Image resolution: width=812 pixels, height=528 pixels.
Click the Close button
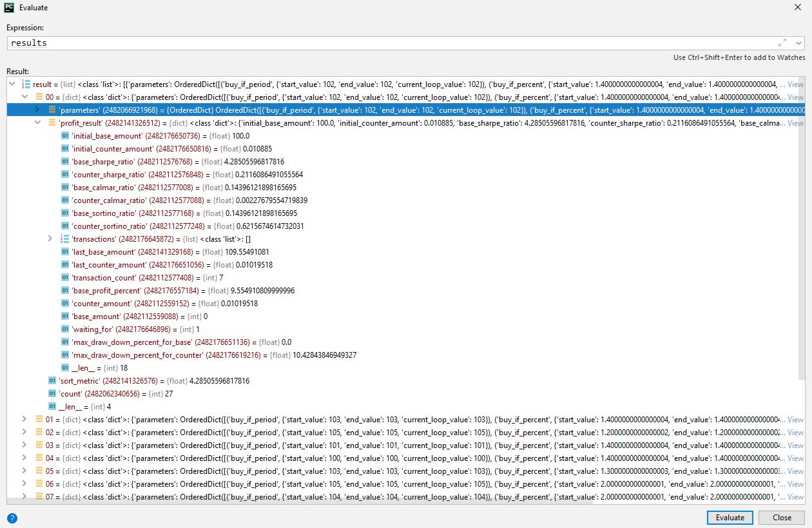click(x=781, y=517)
